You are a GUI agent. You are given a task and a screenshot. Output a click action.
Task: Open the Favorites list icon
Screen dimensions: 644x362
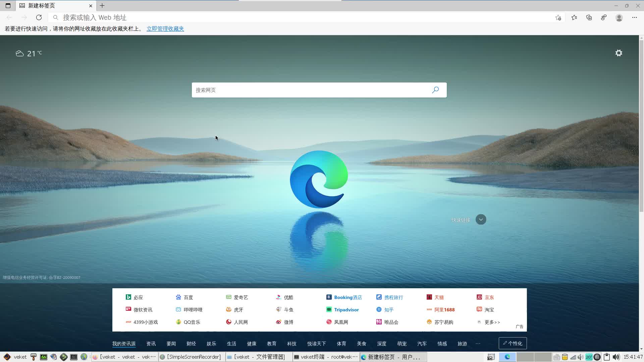tap(574, 17)
